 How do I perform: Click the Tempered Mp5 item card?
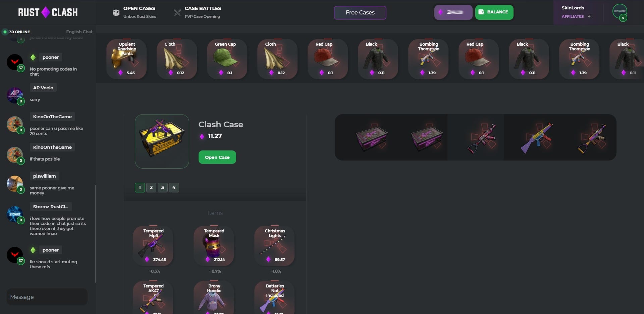(153, 246)
